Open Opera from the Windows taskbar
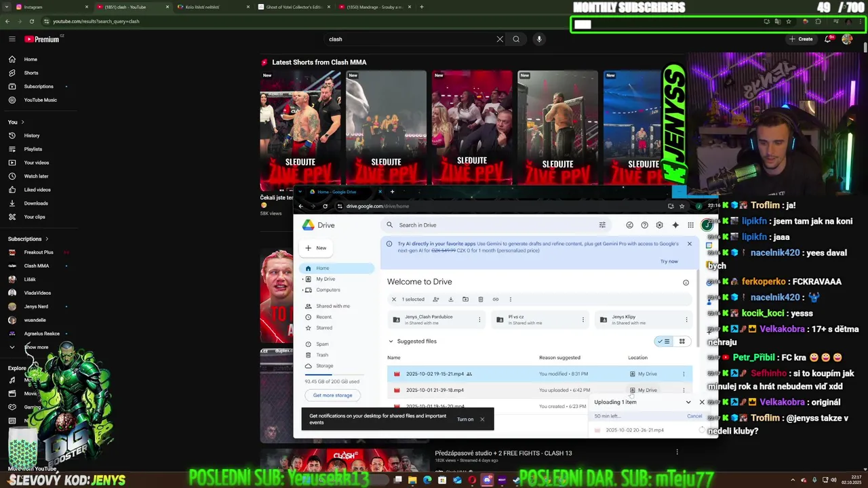 (472, 480)
